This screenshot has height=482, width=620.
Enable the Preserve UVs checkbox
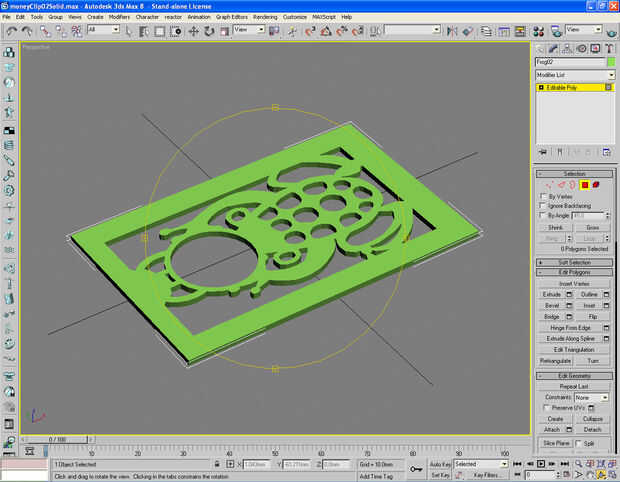point(547,408)
